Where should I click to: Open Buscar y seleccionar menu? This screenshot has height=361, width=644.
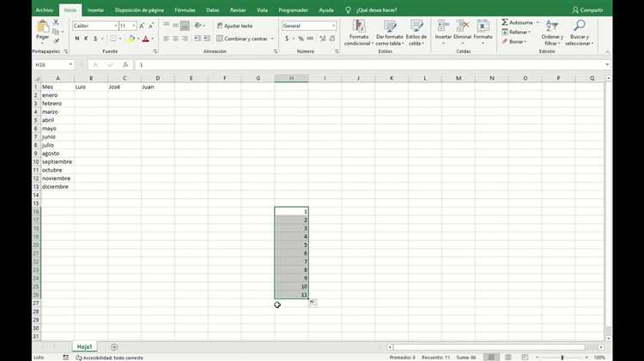[580, 33]
